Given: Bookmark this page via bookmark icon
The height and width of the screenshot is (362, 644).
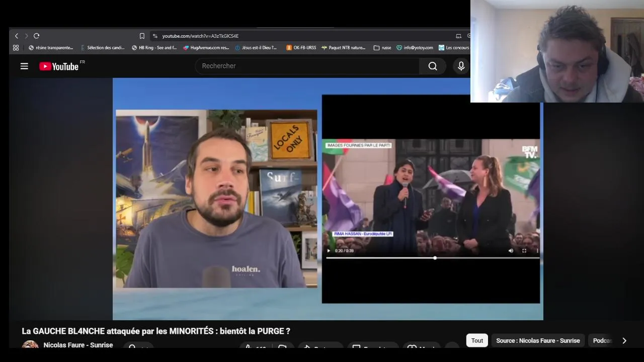Looking at the screenshot, I should pos(142,36).
